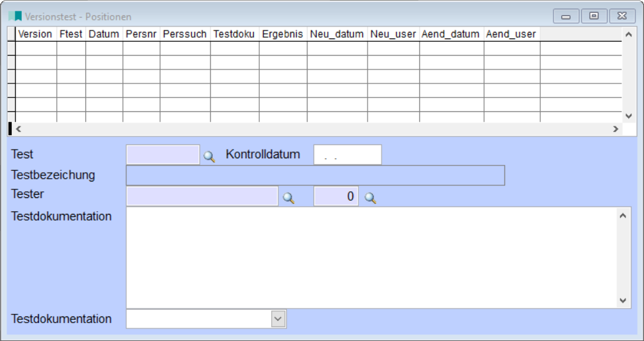Select the Ftest column header
The image size is (644, 341).
(71, 34)
